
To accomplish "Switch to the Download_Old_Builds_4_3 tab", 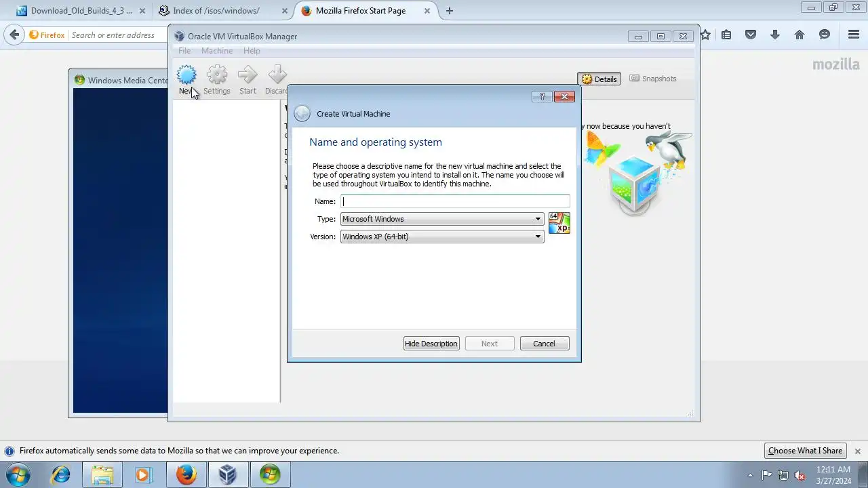I will click(x=81, y=11).
